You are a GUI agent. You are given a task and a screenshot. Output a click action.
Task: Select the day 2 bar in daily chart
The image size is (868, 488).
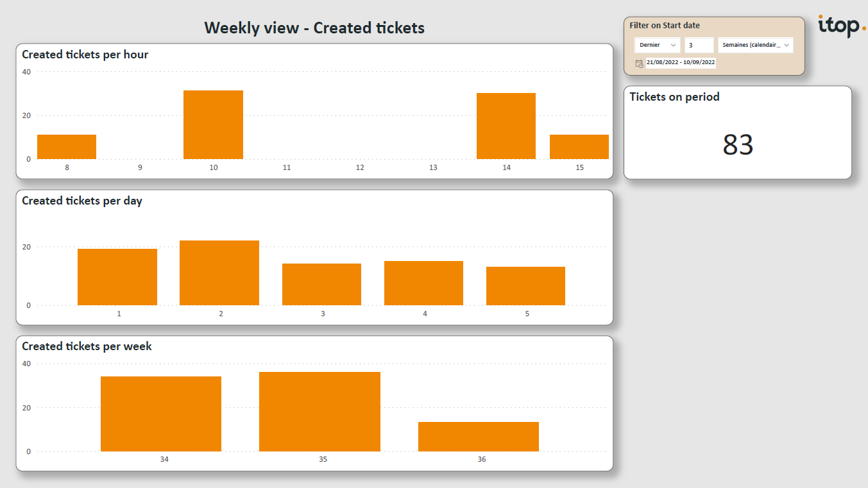pos(219,273)
